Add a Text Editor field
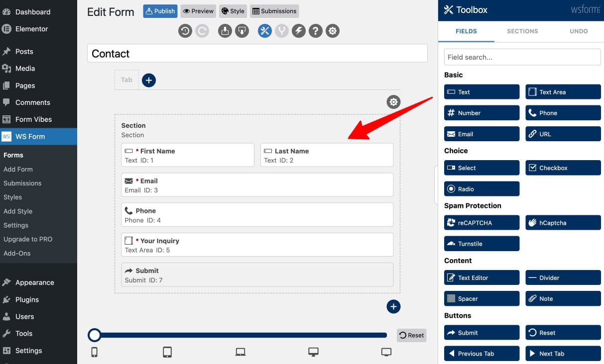The height and width of the screenshot is (364, 604). tap(482, 277)
